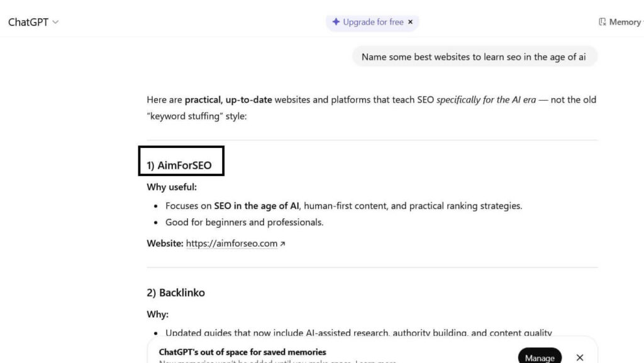Open the Memory menu label
Viewport: 644px width, 363px height.
click(x=625, y=22)
